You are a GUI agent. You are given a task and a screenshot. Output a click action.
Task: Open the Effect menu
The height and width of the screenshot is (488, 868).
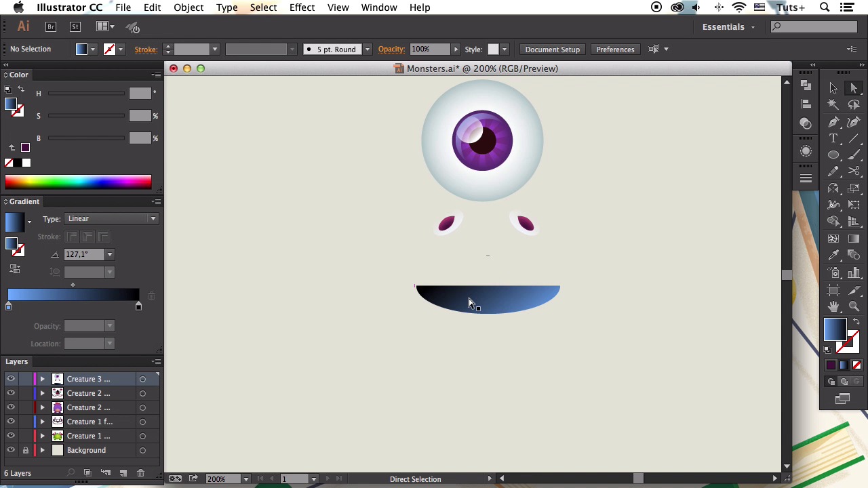tap(302, 7)
